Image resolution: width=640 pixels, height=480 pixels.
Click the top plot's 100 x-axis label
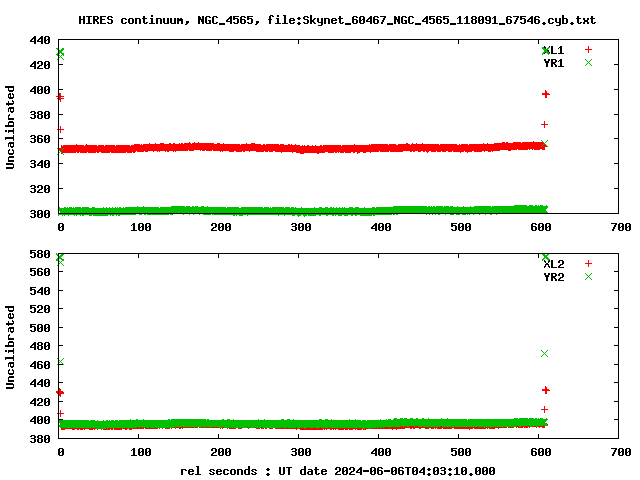click(141, 227)
